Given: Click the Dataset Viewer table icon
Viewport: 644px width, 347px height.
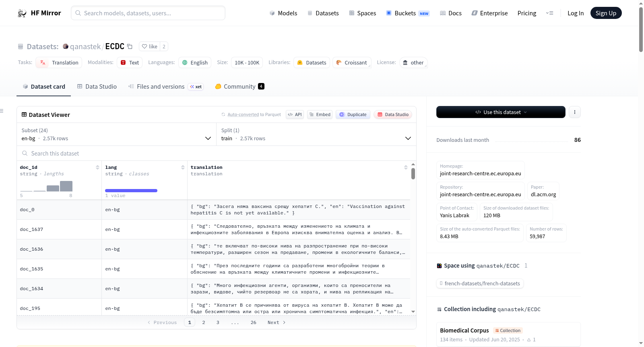Looking at the screenshot, I should pyautogui.click(x=24, y=114).
